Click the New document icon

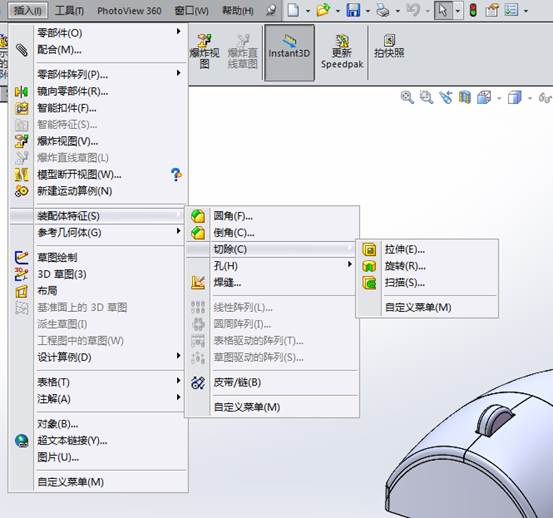point(293,10)
